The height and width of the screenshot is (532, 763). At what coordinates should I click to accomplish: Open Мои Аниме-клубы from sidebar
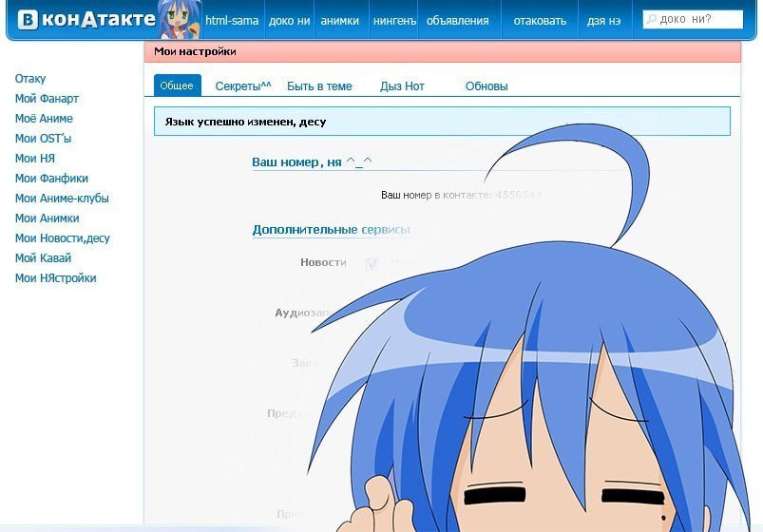[62, 199]
